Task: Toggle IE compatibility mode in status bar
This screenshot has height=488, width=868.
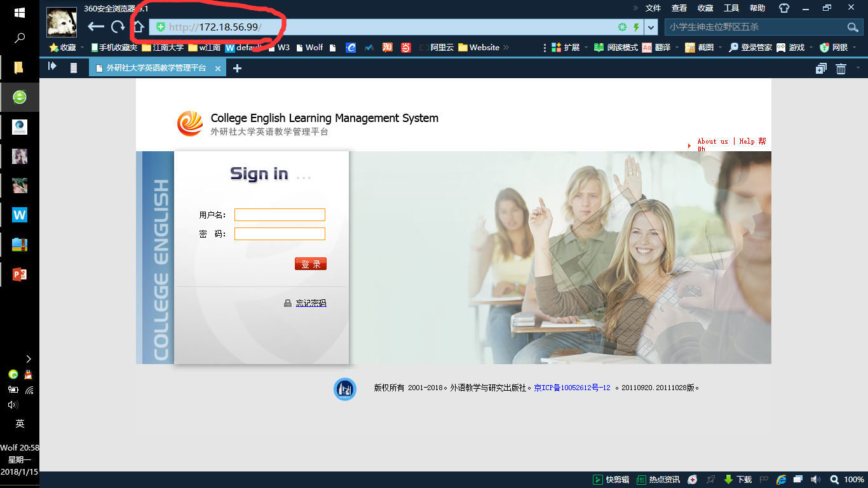Action: coord(781,480)
